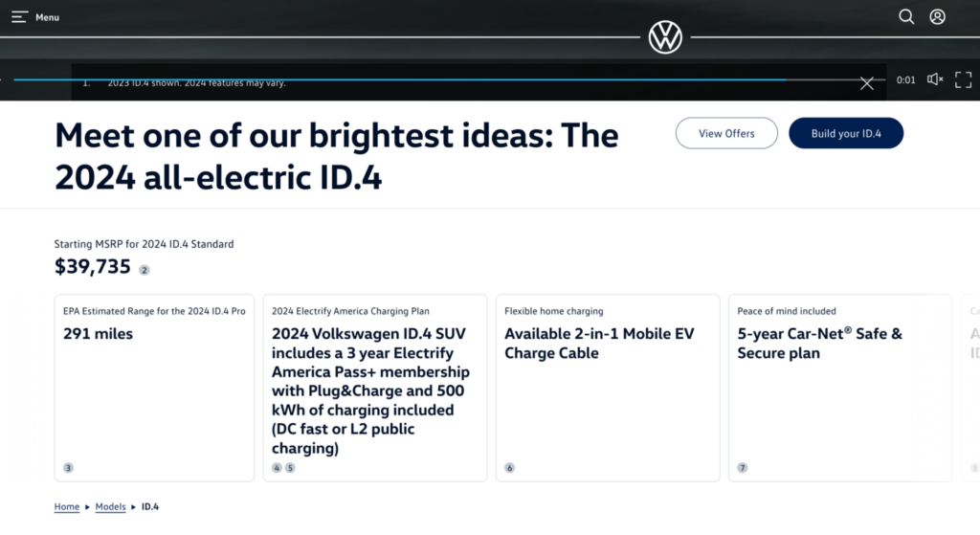Click the 'Meet one of our brightest ideas' headline
This screenshot has width=980, height=535.
(x=336, y=156)
